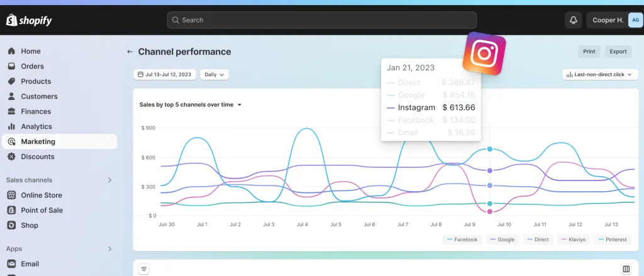The width and height of the screenshot is (644, 276).
Task: Open Cooper H. account menu
Action: pyautogui.click(x=614, y=19)
